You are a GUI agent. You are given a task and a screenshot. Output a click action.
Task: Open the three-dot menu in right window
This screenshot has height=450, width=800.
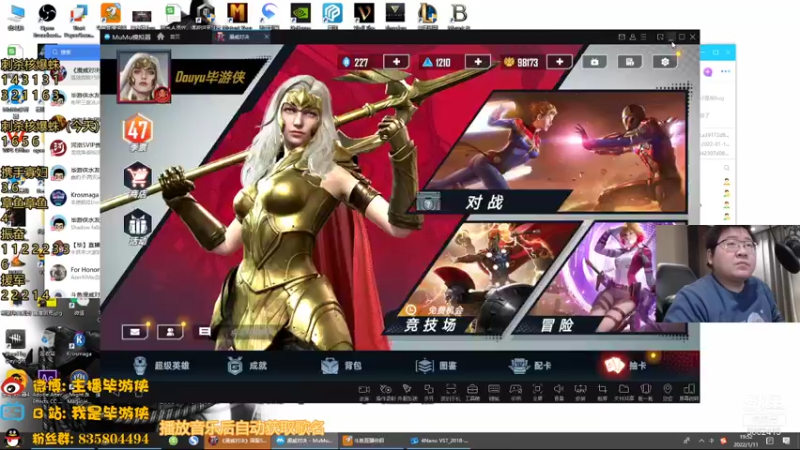click(726, 71)
